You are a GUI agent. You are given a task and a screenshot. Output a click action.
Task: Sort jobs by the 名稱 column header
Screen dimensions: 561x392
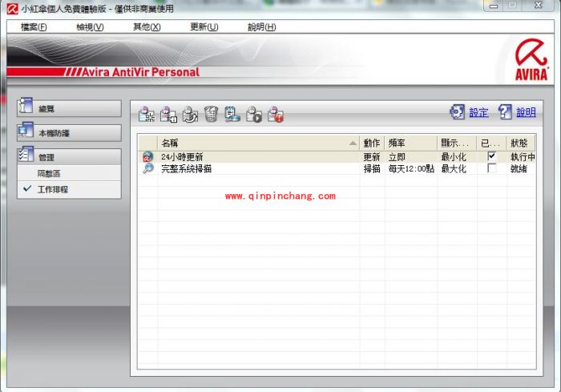tap(256, 143)
